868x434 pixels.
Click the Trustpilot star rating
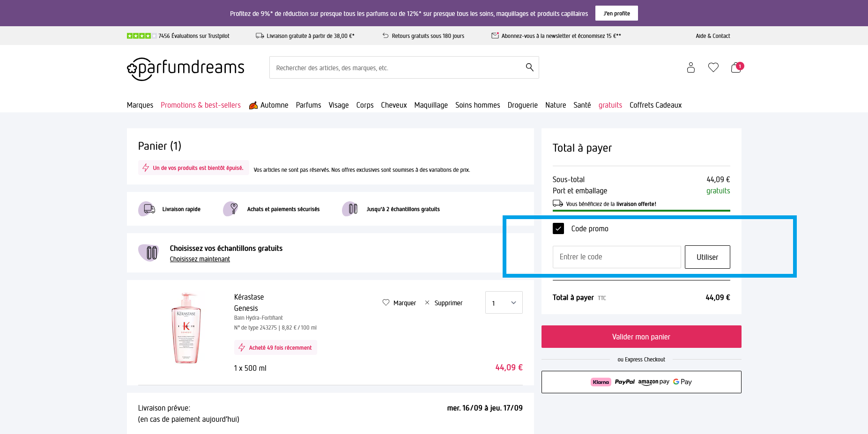point(141,36)
